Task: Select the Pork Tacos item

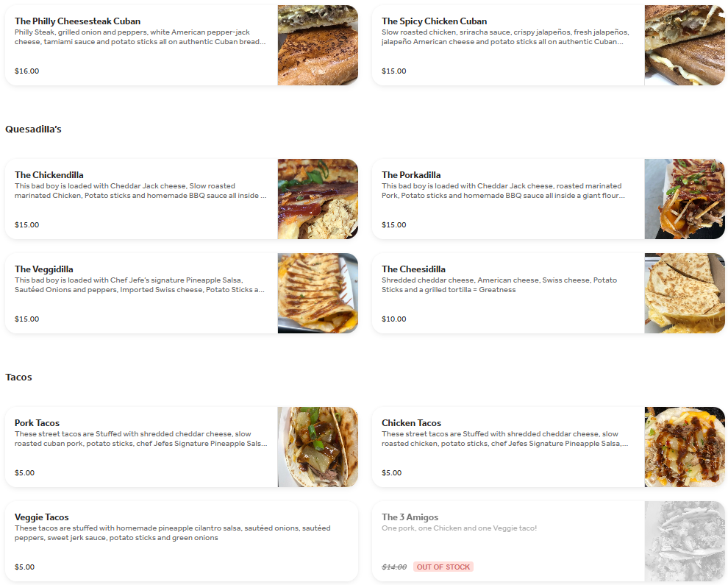Action: [x=182, y=447]
